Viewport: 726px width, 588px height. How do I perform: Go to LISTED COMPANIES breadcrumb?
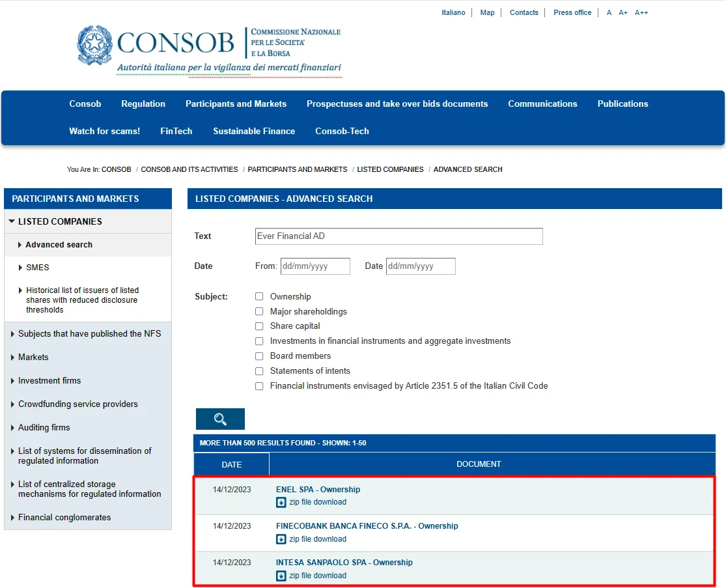(x=390, y=169)
